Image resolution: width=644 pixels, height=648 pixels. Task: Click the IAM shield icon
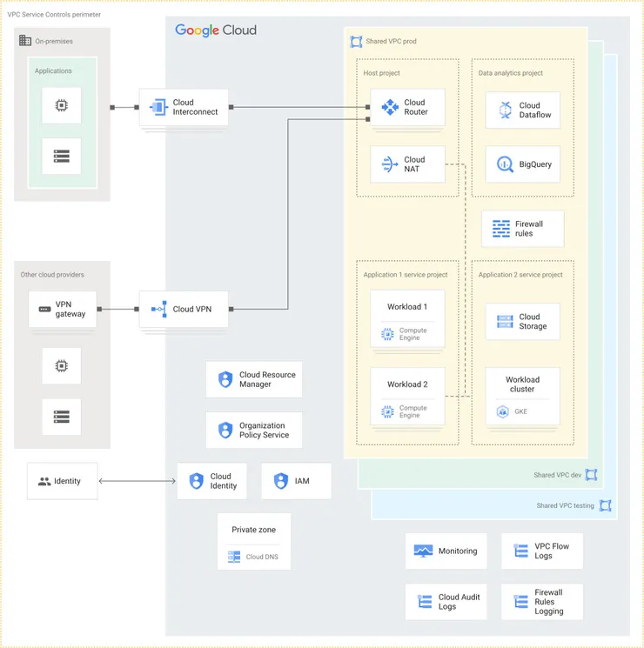pos(280,481)
